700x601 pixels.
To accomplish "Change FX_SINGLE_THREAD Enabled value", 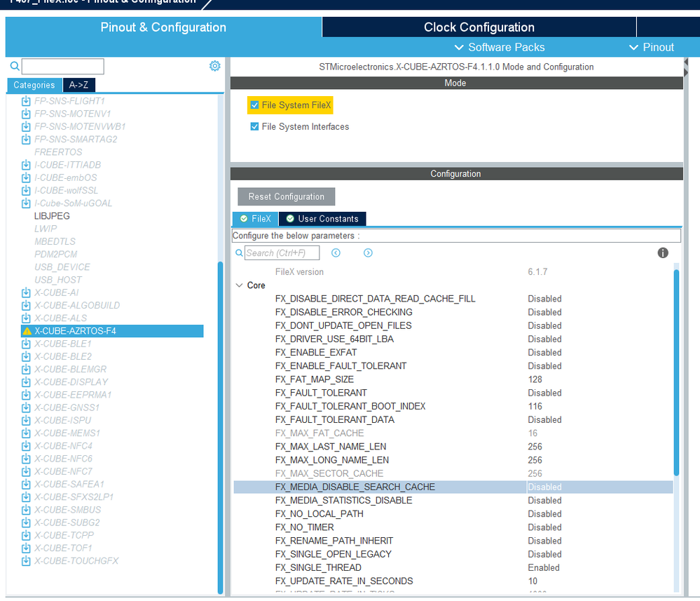I will tap(544, 567).
